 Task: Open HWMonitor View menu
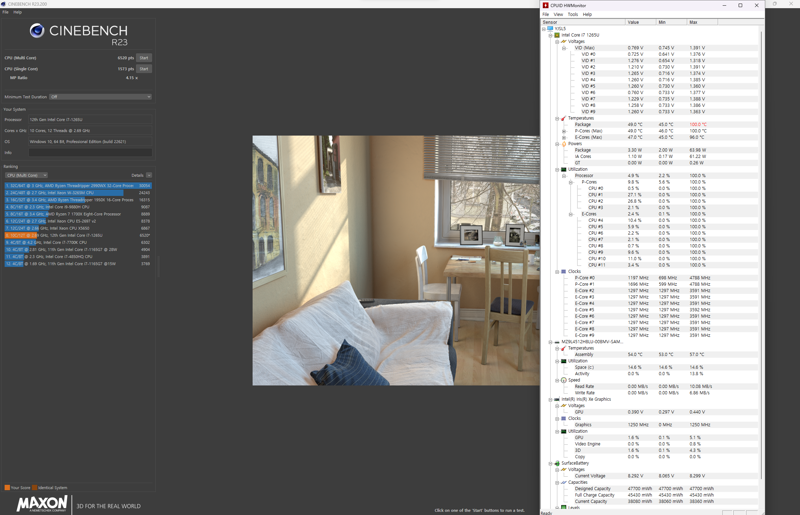(558, 14)
